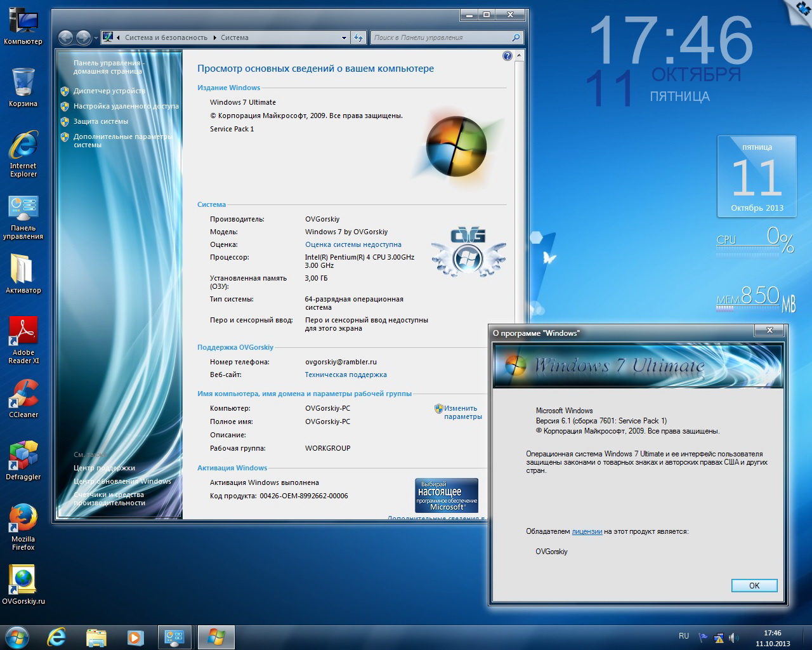Refresh the Control Panel address bar
Image resolution: width=812 pixels, height=650 pixels.
pyautogui.click(x=359, y=37)
